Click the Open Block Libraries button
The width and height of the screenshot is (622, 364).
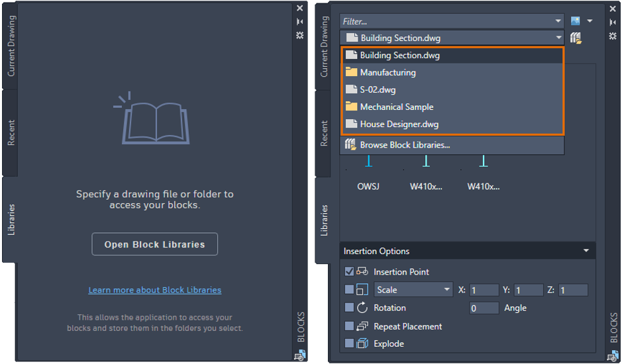pos(155,244)
